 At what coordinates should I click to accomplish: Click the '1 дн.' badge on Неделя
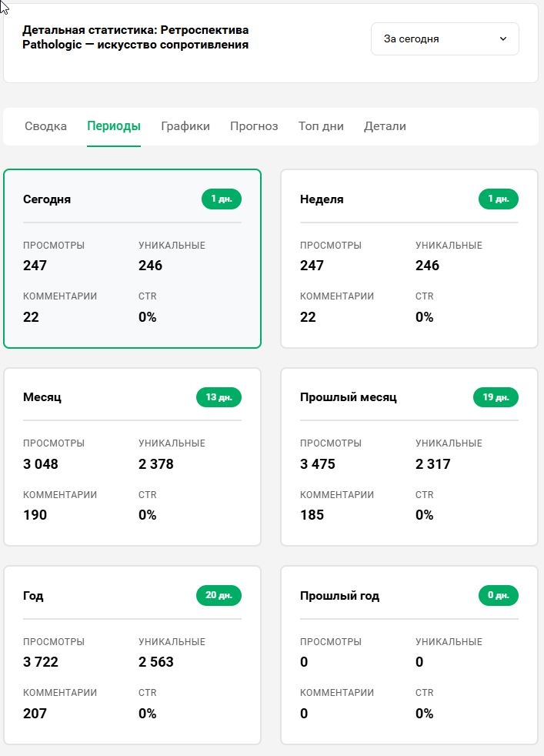coord(499,199)
